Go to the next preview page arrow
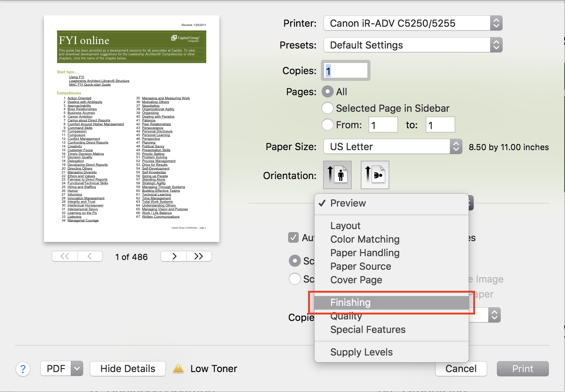The height and width of the screenshot is (392, 565). [173, 256]
